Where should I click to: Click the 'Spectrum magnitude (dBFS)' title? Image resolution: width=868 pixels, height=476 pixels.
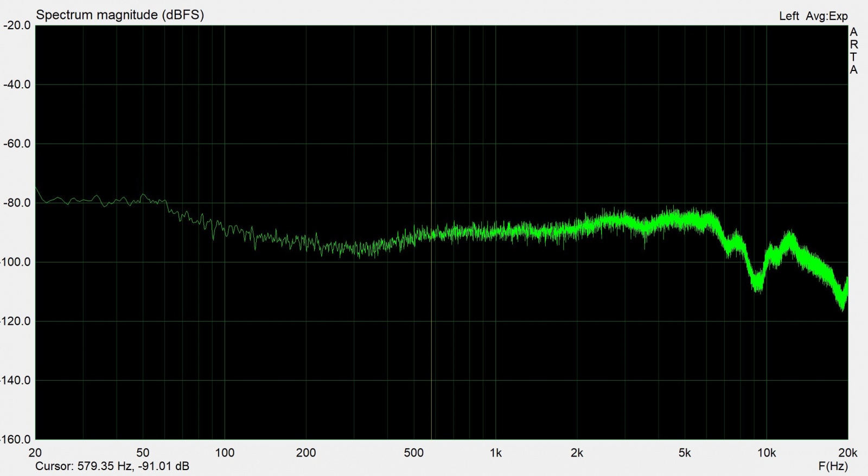120,15
